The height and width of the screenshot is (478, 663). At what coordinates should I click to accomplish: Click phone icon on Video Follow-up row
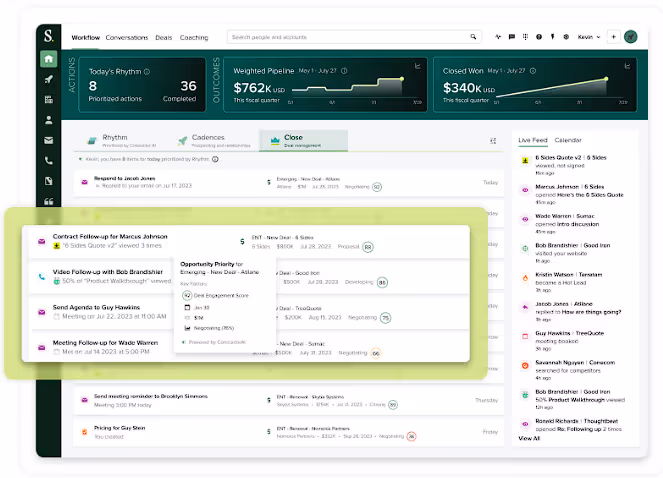(x=41, y=277)
